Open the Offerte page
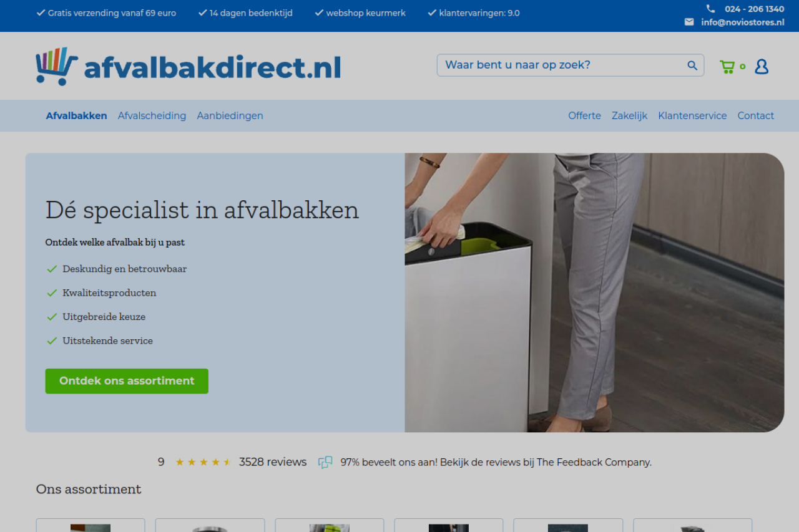Image resolution: width=799 pixels, height=532 pixels. click(x=584, y=115)
